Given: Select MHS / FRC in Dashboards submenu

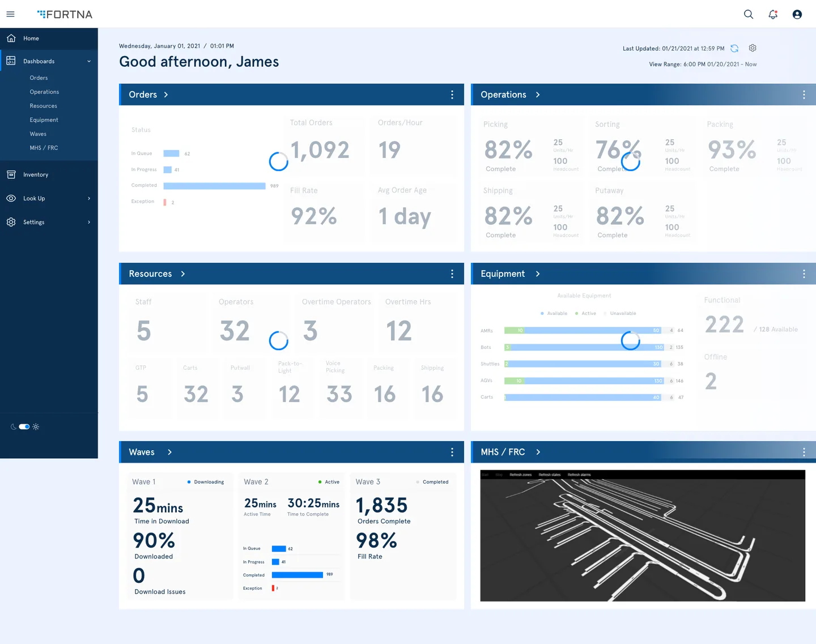Looking at the screenshot, I should coord(44,148).
